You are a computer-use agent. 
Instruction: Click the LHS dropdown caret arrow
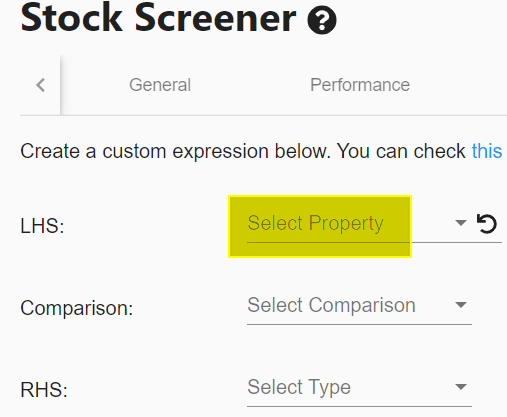coord(461,223)
